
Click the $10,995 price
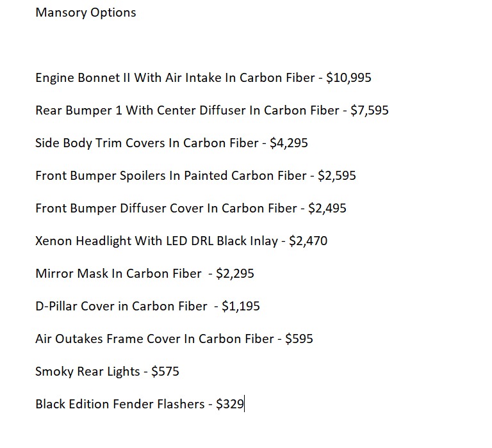click(348, 77)
